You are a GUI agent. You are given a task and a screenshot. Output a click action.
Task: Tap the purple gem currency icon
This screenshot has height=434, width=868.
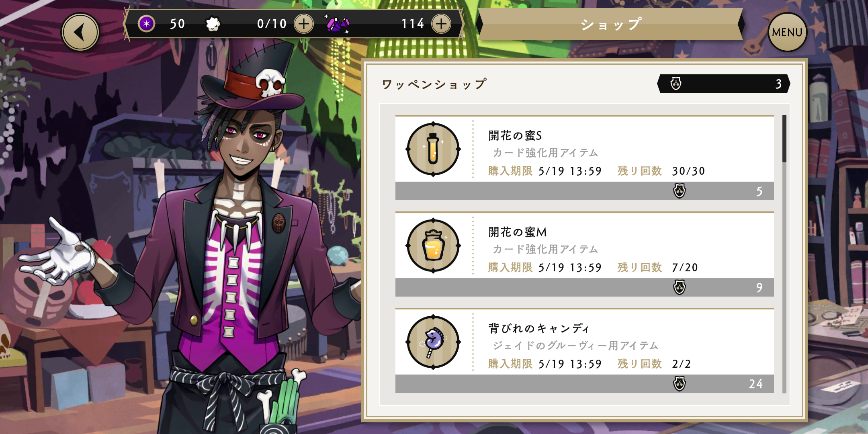pyautogui.click(x=338, y=24)
